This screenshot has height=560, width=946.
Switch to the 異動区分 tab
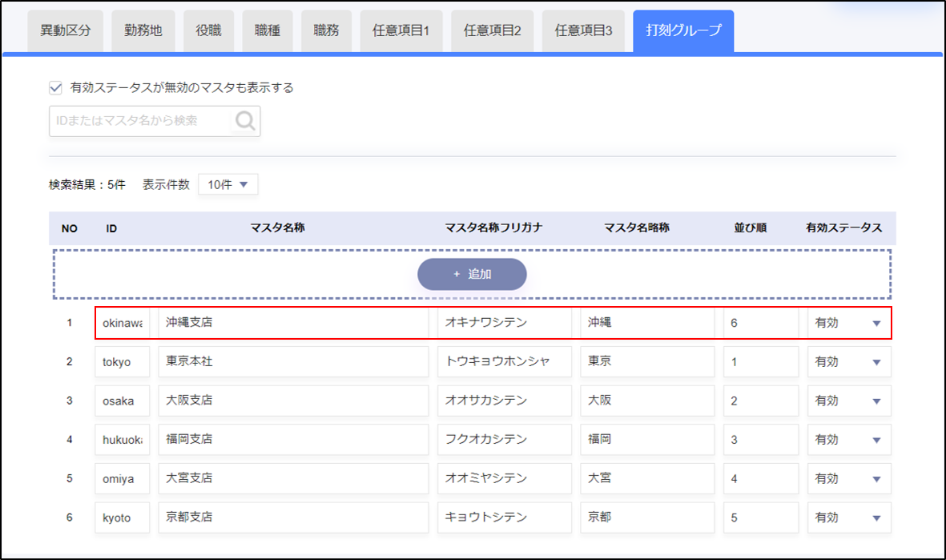[66, 31]
